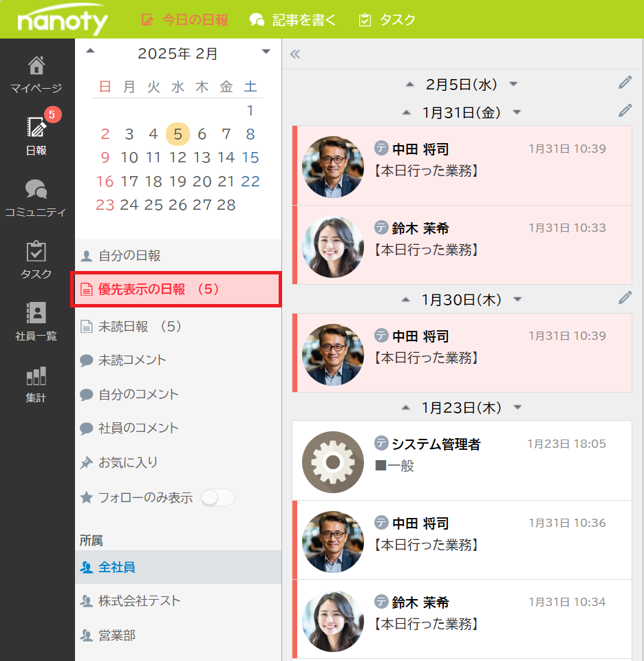Screen dimensions: 644x661
Task: Open 未読日報 (5) list
Action: (178, 326)
